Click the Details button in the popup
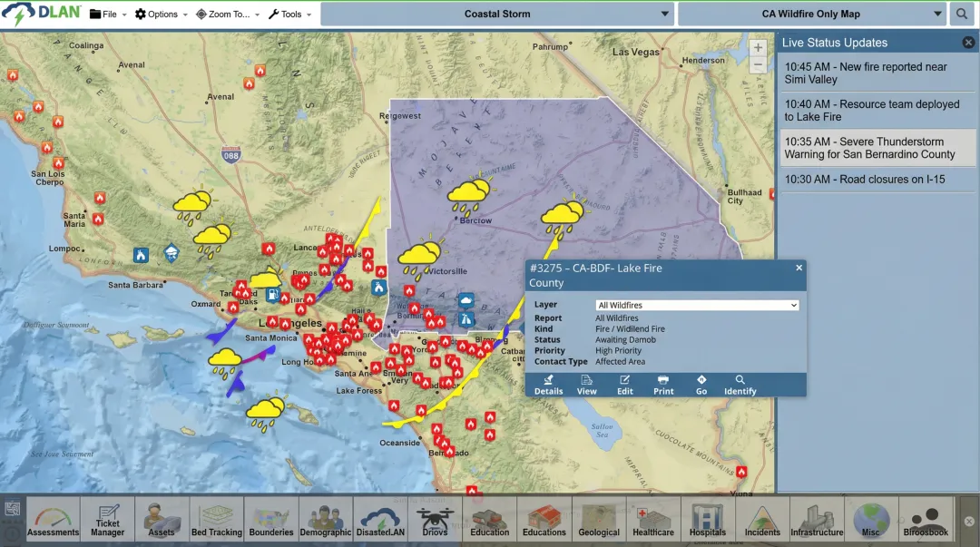 point(548,385)
